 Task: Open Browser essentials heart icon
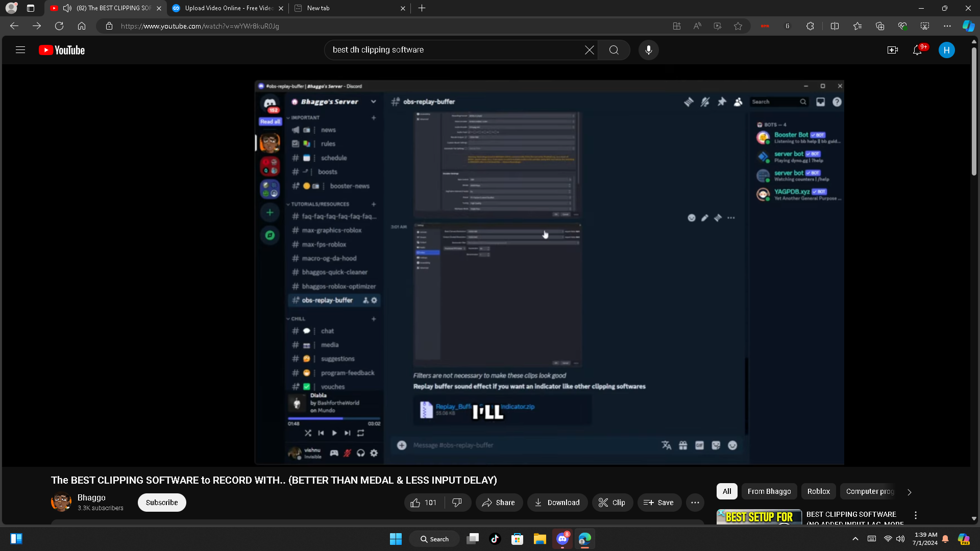902,26
